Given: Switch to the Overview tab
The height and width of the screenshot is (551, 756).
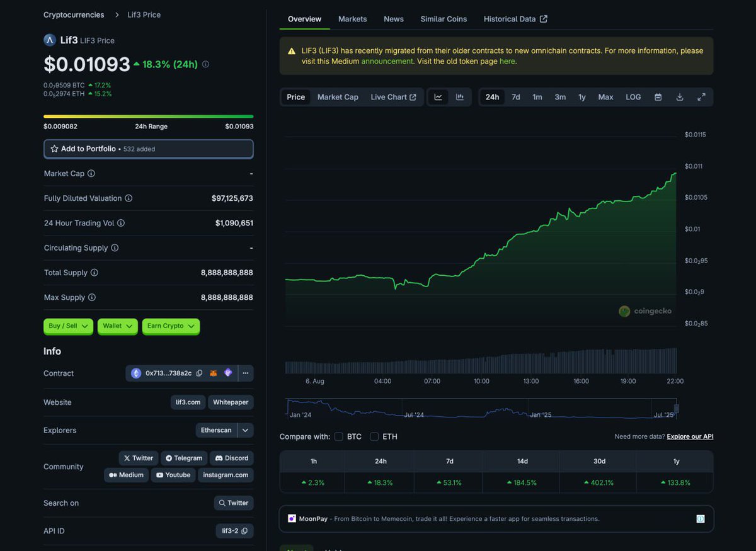Looking at the screenshot, I should pyautogui.click(x=304, y=19).
